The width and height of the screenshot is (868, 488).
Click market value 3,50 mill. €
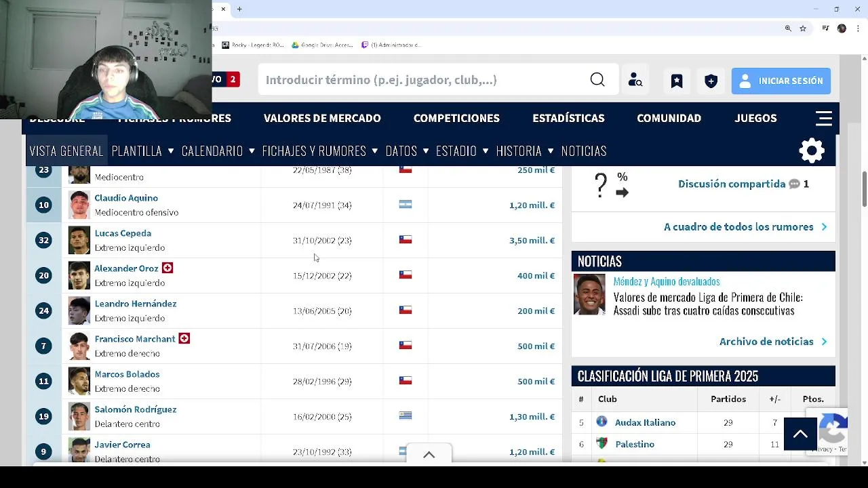click(532, 241)
